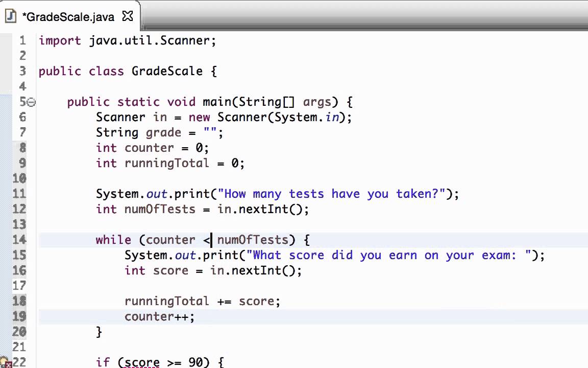Collapse the main method fold marker
Screen dimensions: 588x368
[x=32, y=102]
